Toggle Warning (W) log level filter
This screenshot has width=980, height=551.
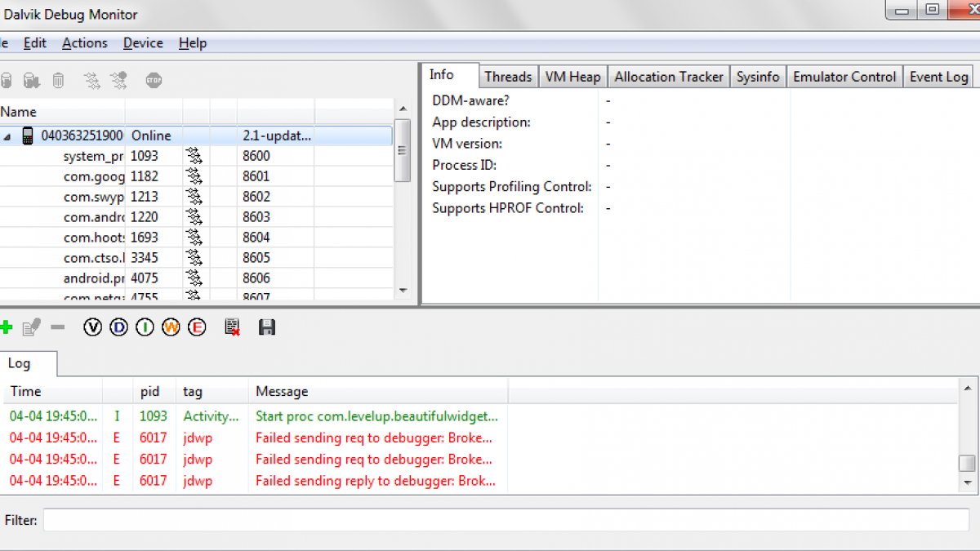coord(171,327)
